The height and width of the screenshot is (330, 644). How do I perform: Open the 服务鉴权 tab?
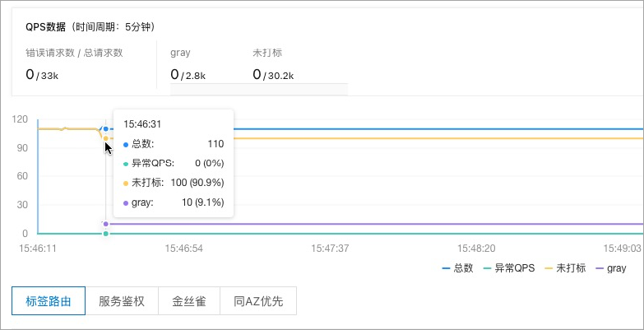(122, 301)
